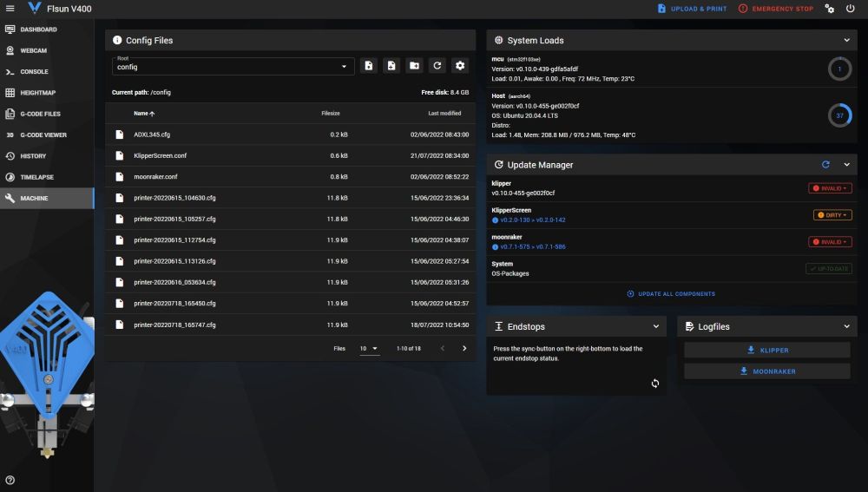Open printer-20220615_104630.cfg file
The width and height of the screenshot is (868, 492).
coord(290,198)
